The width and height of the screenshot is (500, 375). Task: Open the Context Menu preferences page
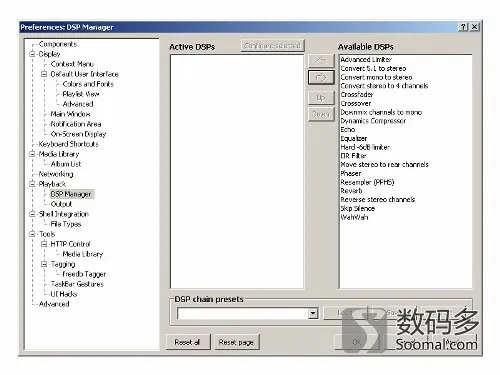(72, 64)
